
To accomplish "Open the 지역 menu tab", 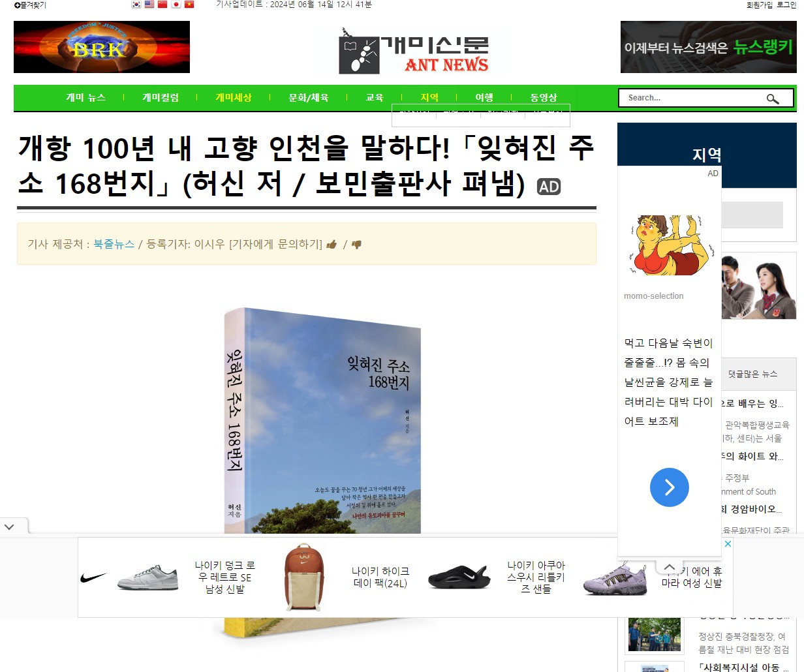I will [429, 98].
